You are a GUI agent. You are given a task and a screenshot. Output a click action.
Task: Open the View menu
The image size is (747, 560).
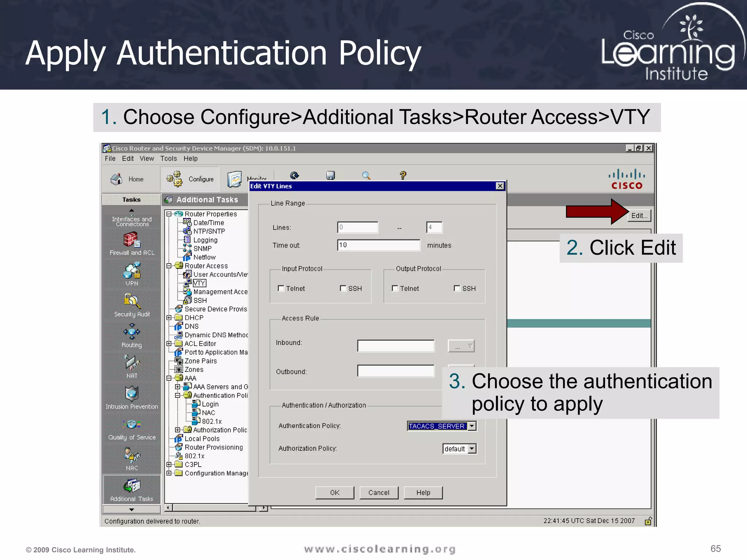click(147, 159)
